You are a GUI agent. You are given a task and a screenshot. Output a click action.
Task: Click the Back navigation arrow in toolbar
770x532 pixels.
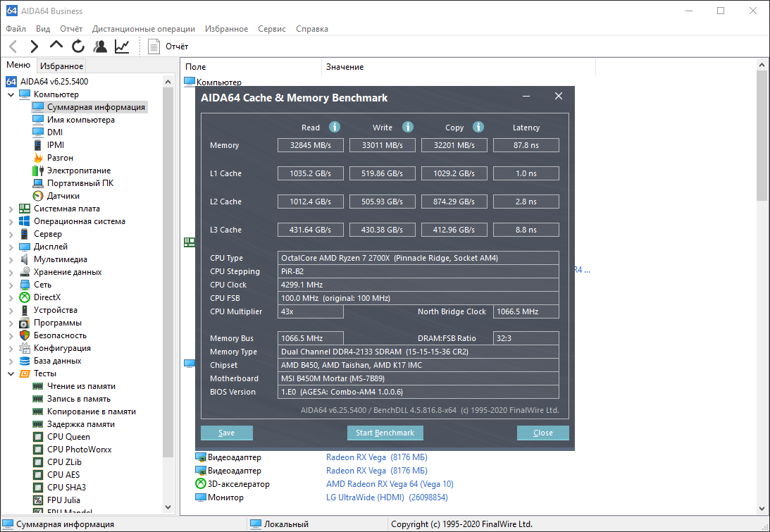pyautogui.click(x=13, y=47)
